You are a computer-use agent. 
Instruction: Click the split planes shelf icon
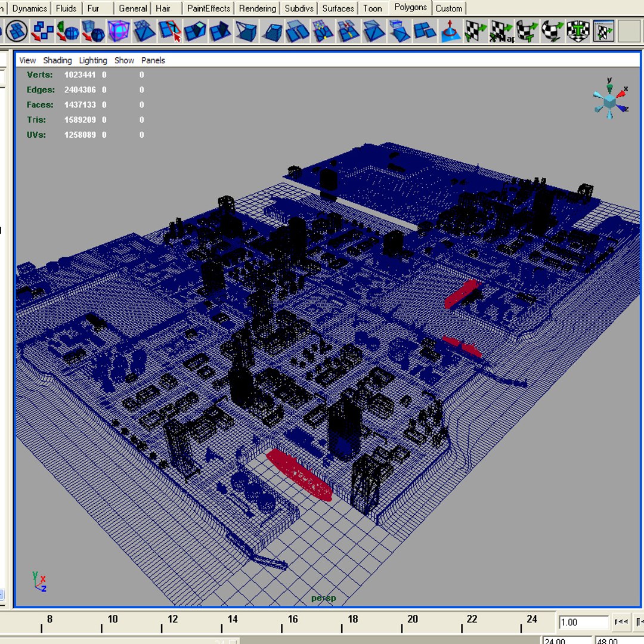tap(298, 31)
